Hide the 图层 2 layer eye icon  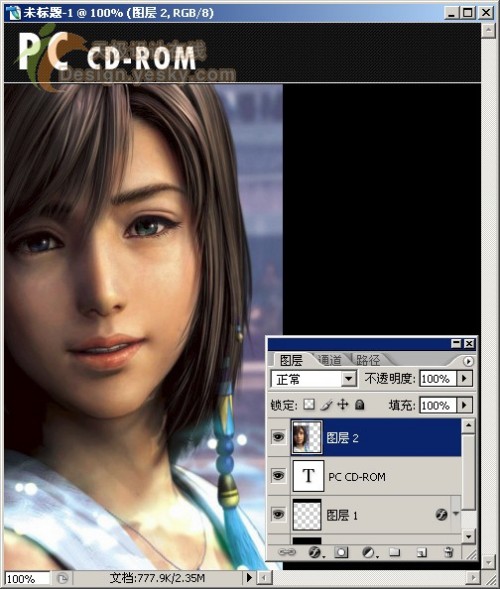(278, 437)
